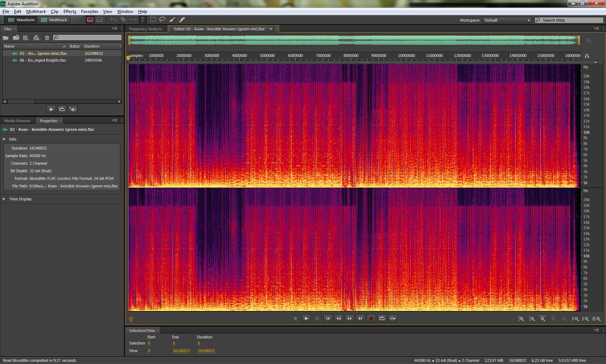The image size is (606, 364).
Task: Select the Razor tool in toolbar
Action: pyautogui.click(x=123, y=20)
